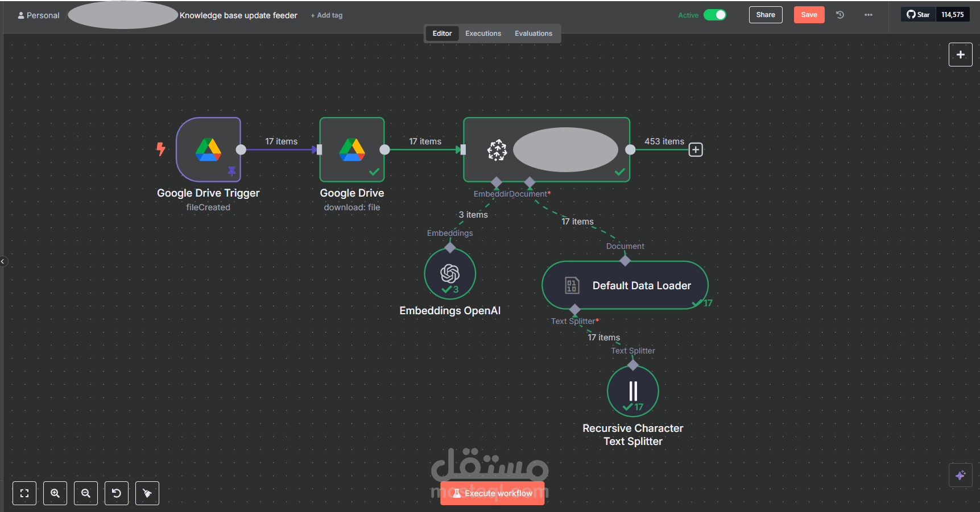Open the Embeddings OpenAI node

point(449,274)
